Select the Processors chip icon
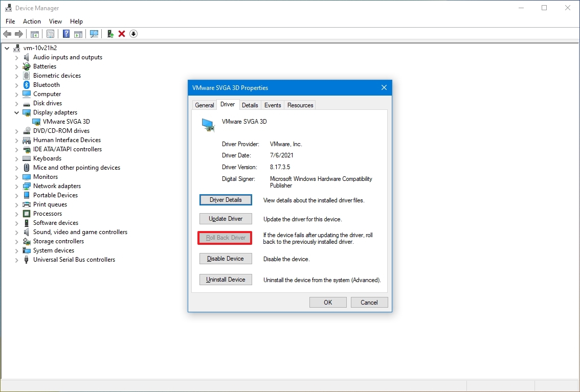 pyautogui.click(x=26, y=214)
